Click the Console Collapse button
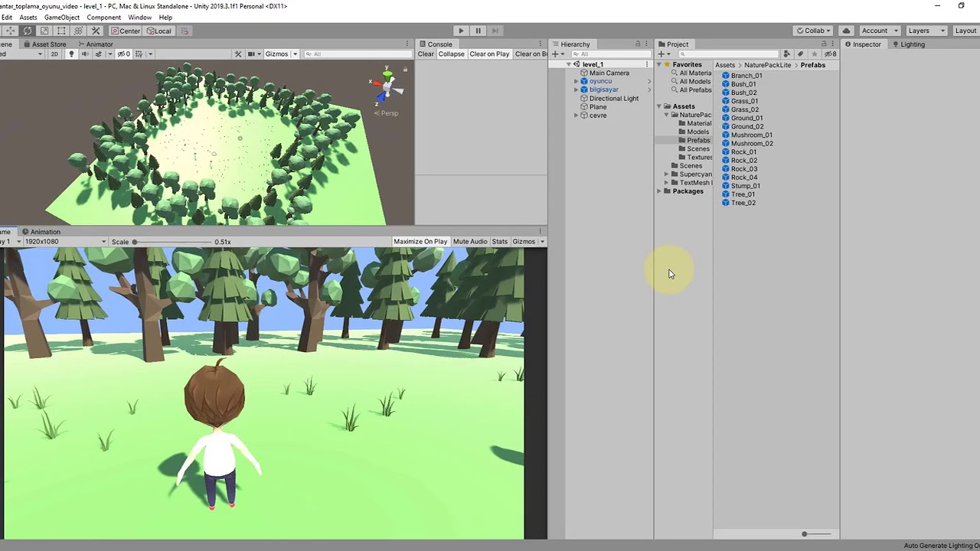This screenshot has height=551, width=980. coord(452,54)
